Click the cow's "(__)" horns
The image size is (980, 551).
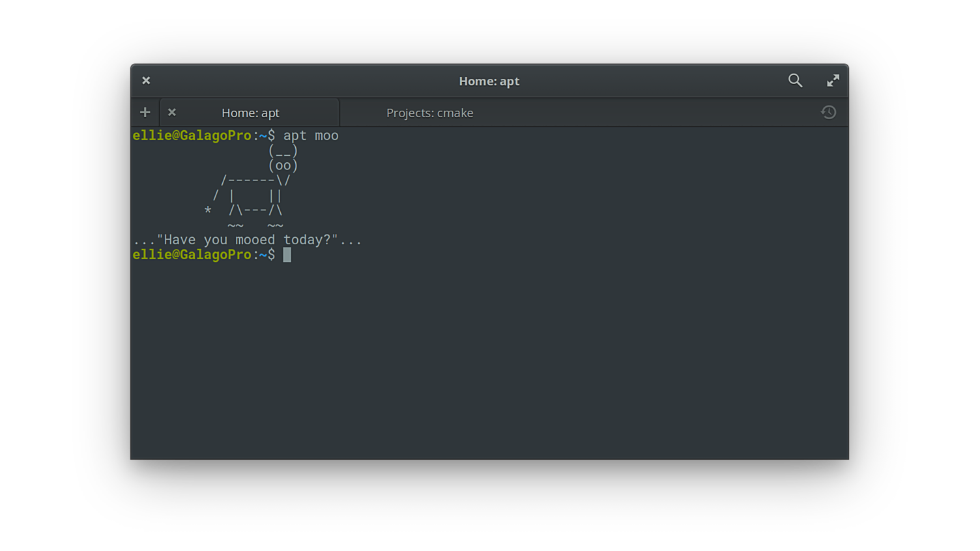pyautogui.click(x=283, y=151)
